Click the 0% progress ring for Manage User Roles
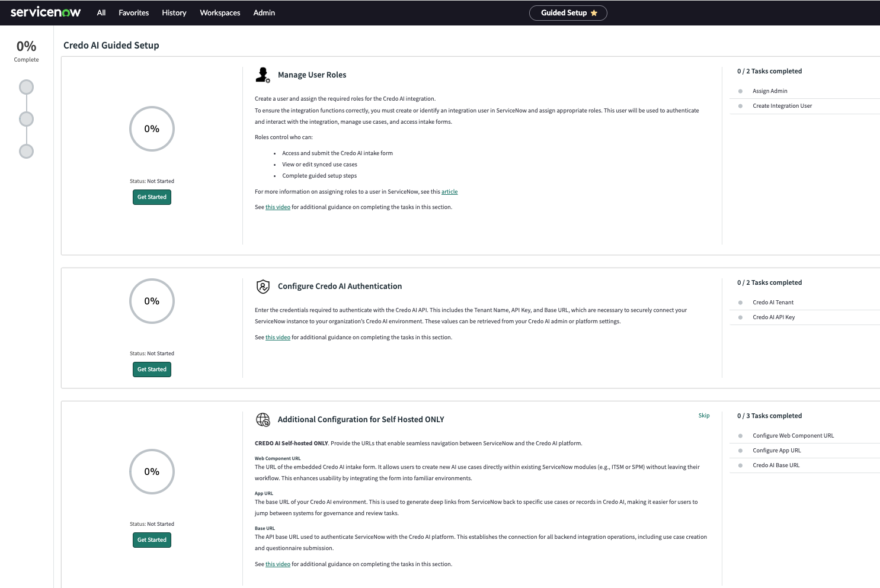 click(152, 128)
